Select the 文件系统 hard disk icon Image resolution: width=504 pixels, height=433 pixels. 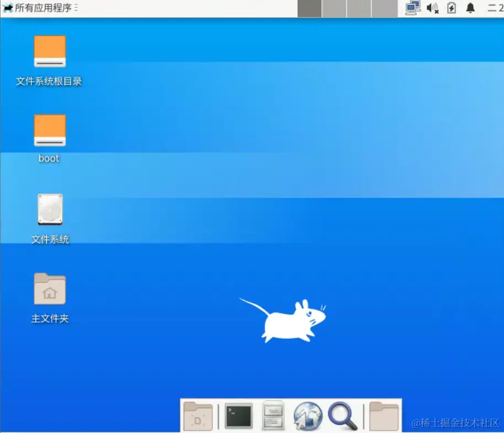[50, 209]
